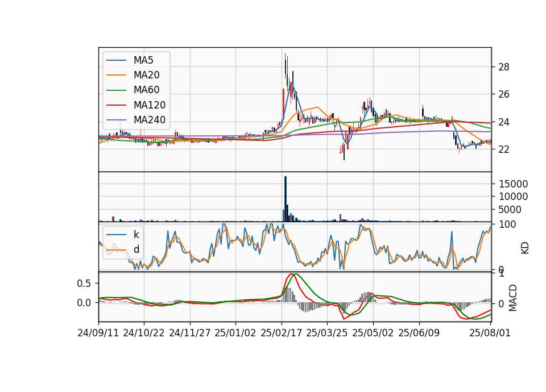Image resolution: width=546 pixels, height=392 pixels.
Task: Click the 25/02/17 date label
Action: click(x=282, y=333)
